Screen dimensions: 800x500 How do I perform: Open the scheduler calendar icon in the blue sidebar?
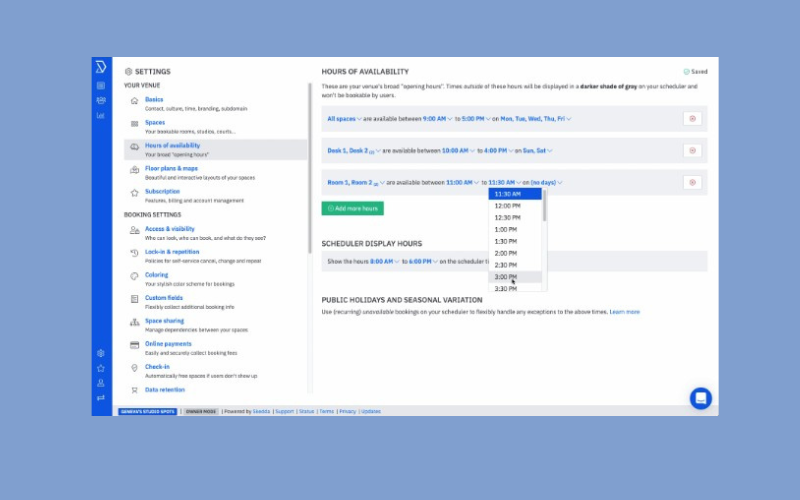[x=101, y=86]
